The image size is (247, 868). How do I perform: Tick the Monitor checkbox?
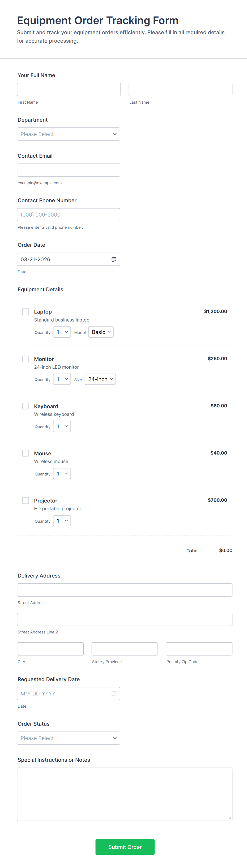pos(26,359)
